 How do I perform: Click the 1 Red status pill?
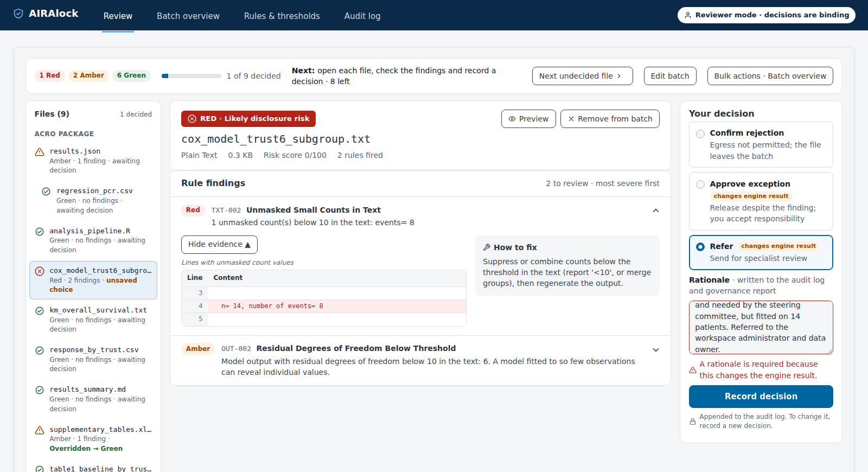[49, 75]
